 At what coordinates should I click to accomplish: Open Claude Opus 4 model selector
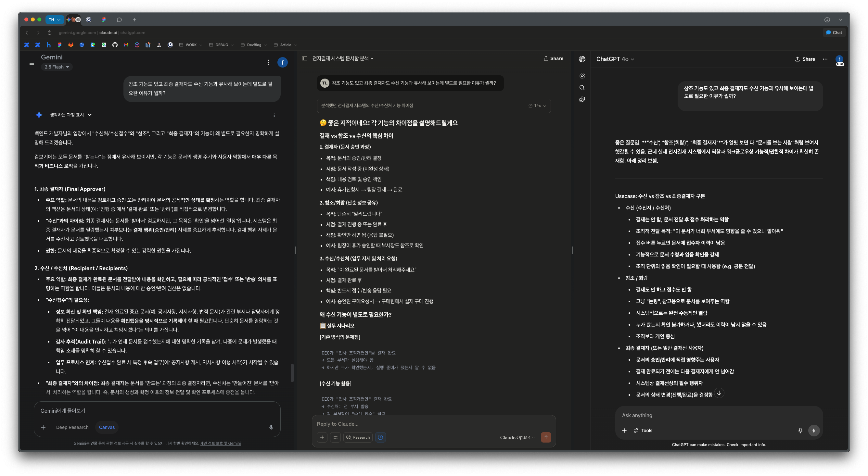[x=517, y=437]
